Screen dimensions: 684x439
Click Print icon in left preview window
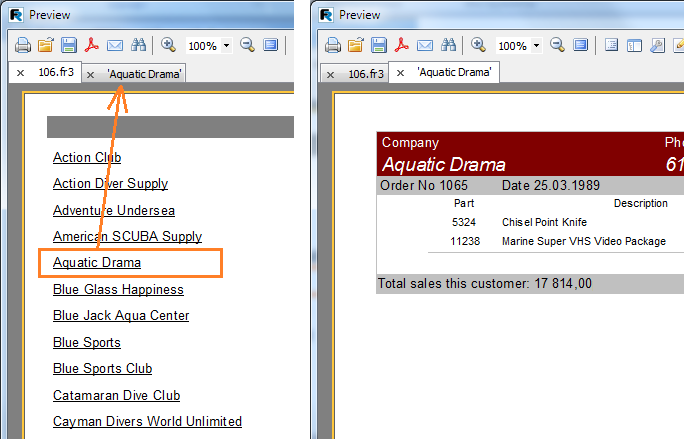click(22, 45)
